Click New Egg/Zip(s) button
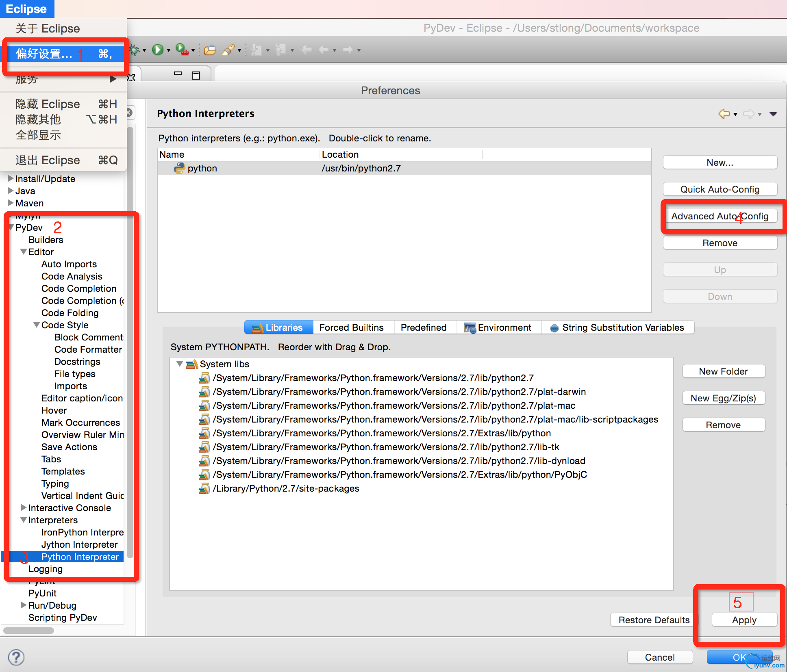 tap(724, 398)
